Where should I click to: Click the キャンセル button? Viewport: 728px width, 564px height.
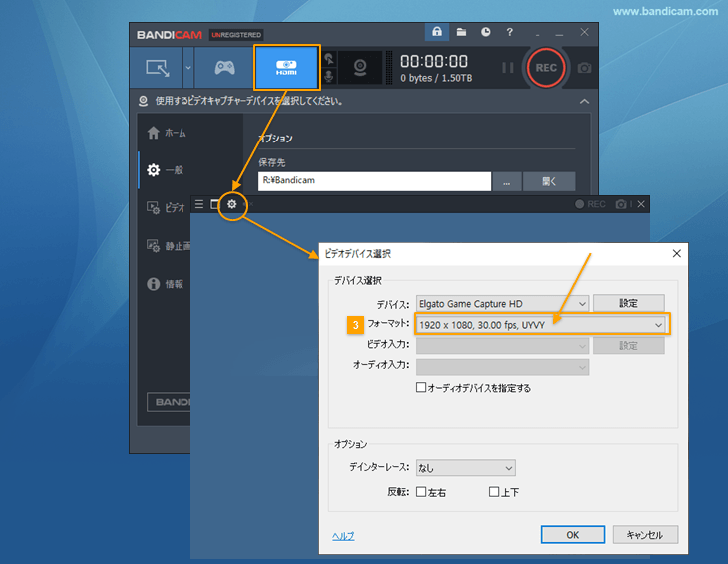(645, 535)
